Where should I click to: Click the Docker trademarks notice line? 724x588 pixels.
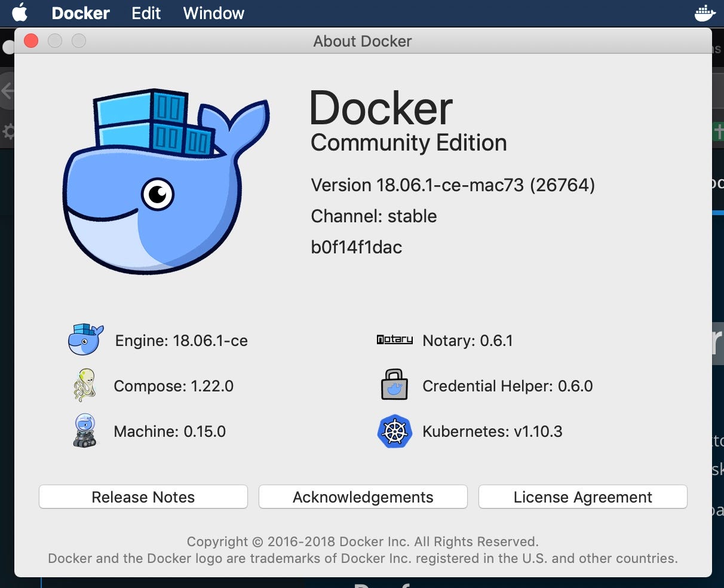pos(363,559)
